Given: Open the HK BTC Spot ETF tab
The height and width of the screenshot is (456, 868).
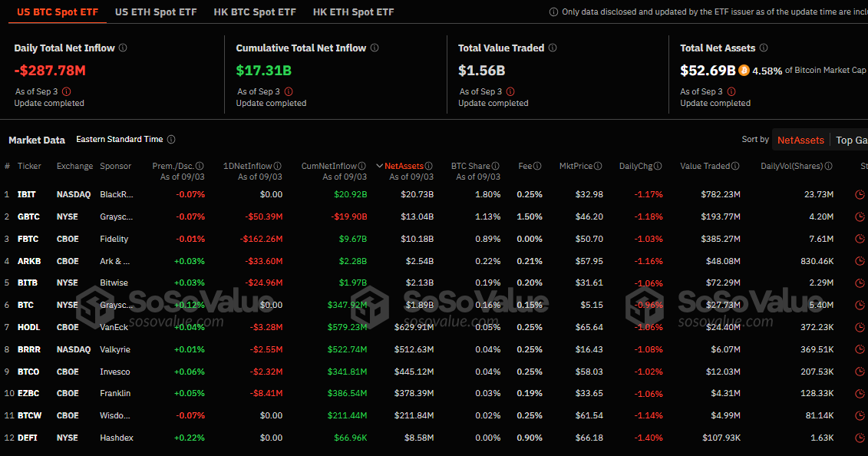Looking at the screenshot, I should point(254,12).
